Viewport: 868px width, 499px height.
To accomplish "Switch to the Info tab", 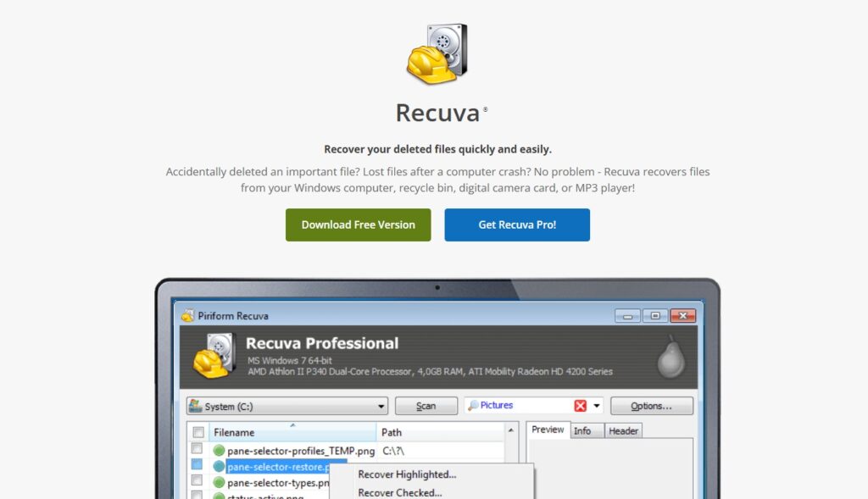I will (x=582, y=430).
